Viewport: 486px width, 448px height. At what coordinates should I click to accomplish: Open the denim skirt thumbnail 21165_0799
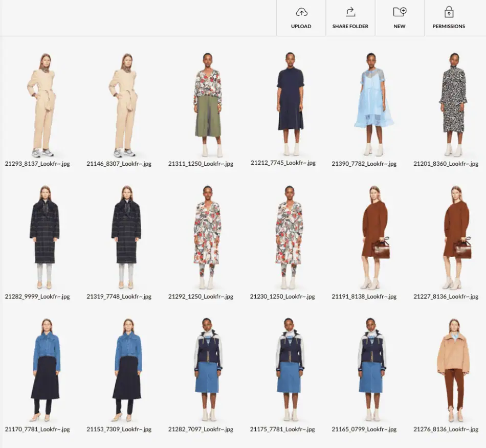coord(371,369)
